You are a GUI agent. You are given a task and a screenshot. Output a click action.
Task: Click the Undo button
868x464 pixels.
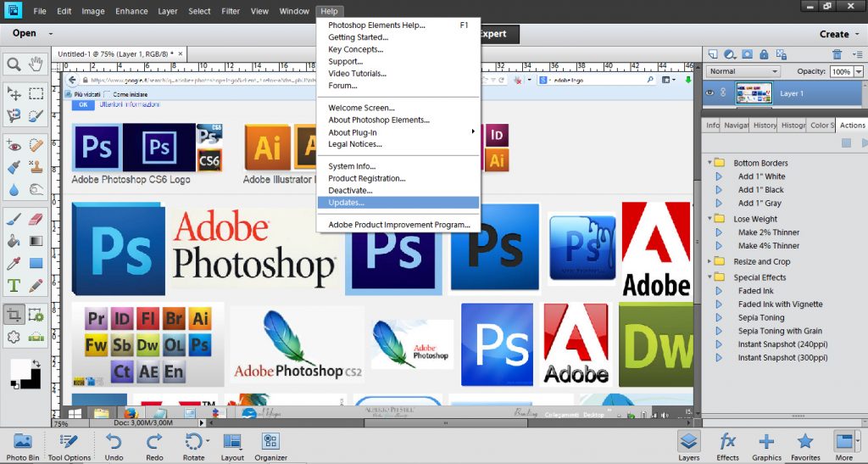pyautogui.click(x=114, y=447)
